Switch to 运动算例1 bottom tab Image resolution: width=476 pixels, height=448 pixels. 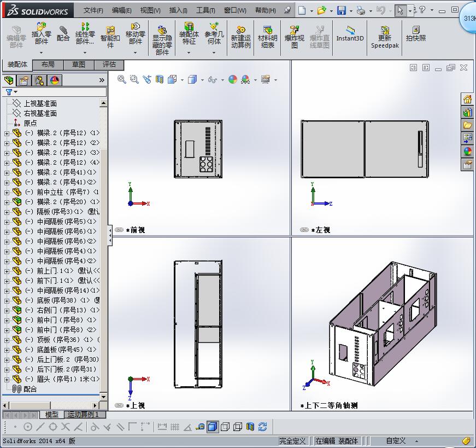pos(85,415)
